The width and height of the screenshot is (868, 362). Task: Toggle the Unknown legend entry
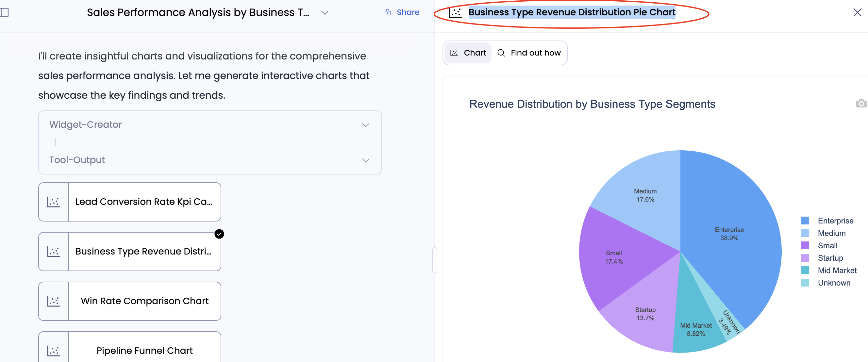(834, 283)
